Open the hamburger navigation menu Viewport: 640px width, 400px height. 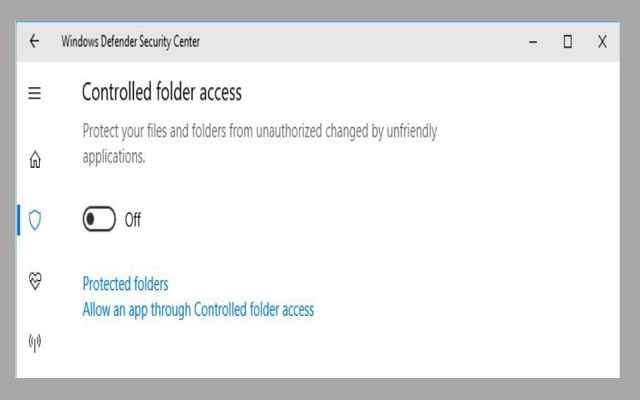[x=34, y=93]
